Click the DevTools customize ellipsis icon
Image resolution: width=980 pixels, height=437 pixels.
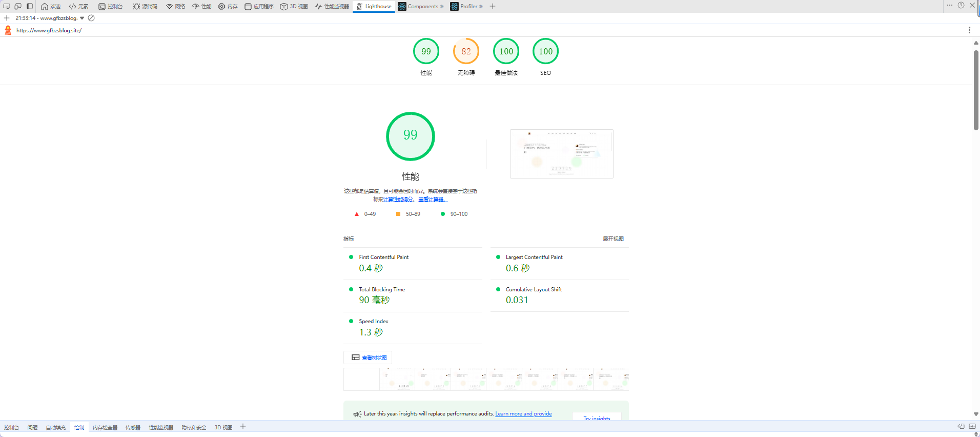(950, 6)
